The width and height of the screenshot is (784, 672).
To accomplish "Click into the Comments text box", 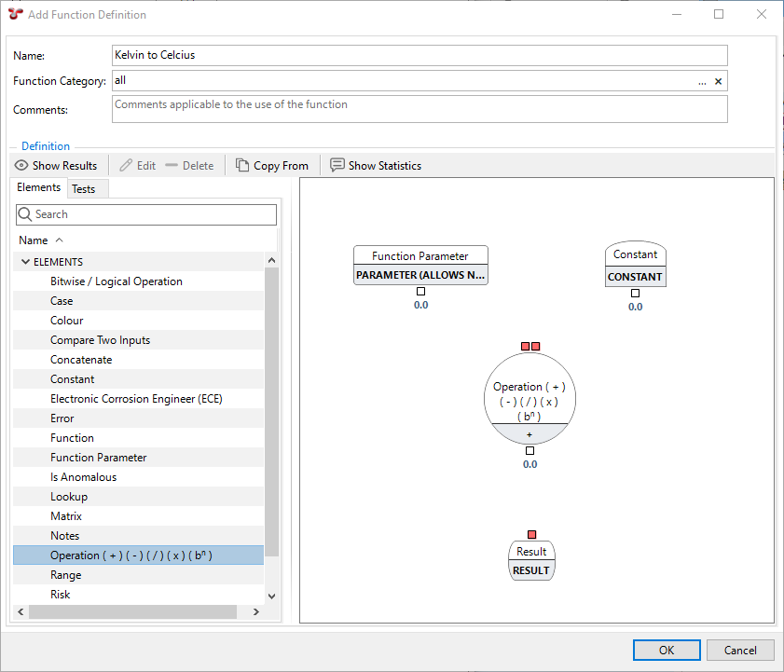I will click(x=420, y=109).
